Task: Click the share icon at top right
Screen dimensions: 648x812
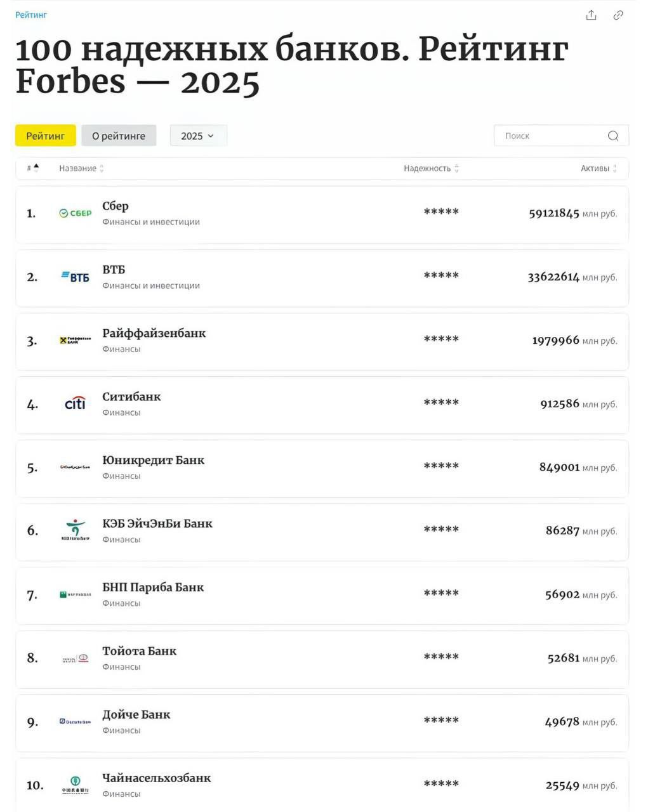Action: (591, 15)
